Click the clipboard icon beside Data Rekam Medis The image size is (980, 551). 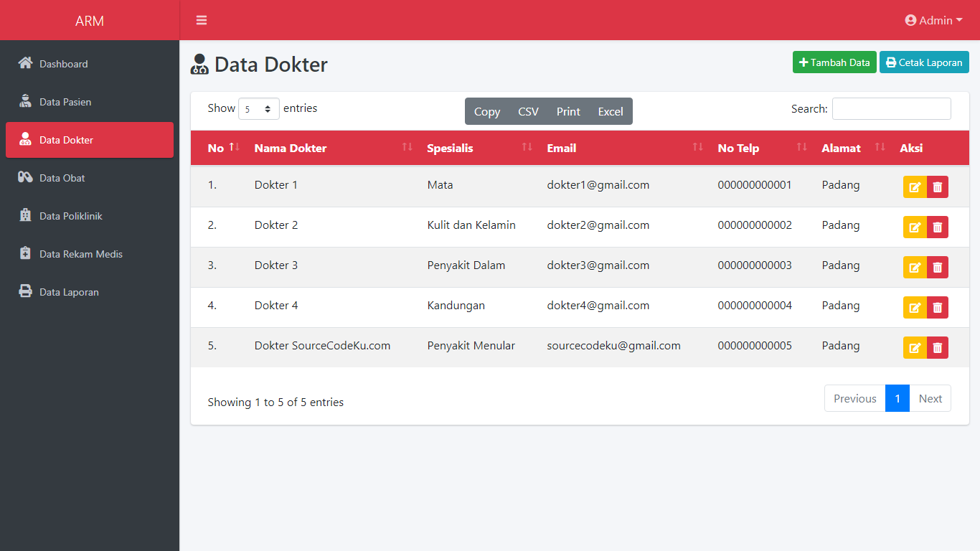[x=25, y=253]
